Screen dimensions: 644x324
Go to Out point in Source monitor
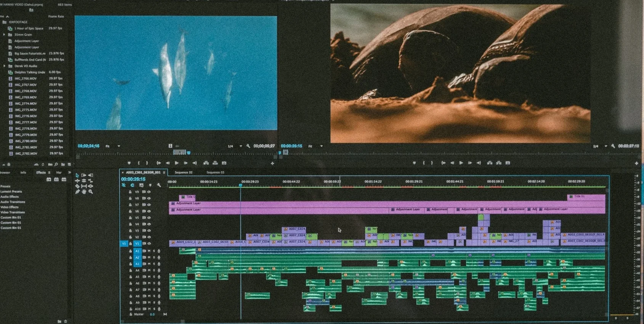(195, 163)
